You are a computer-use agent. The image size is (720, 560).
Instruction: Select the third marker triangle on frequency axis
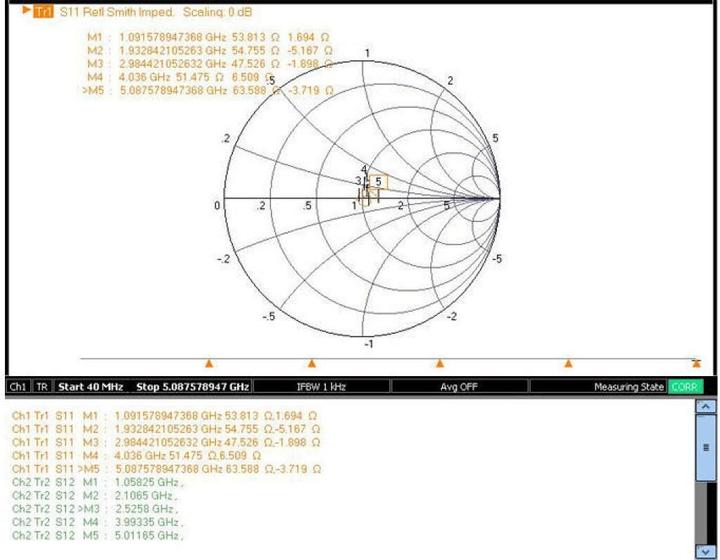coord(439,363)
